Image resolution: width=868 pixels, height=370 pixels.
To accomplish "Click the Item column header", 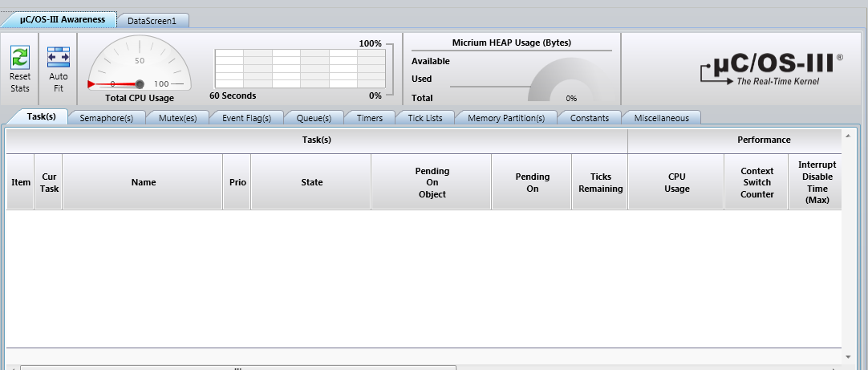I will [x=21, y=181].
